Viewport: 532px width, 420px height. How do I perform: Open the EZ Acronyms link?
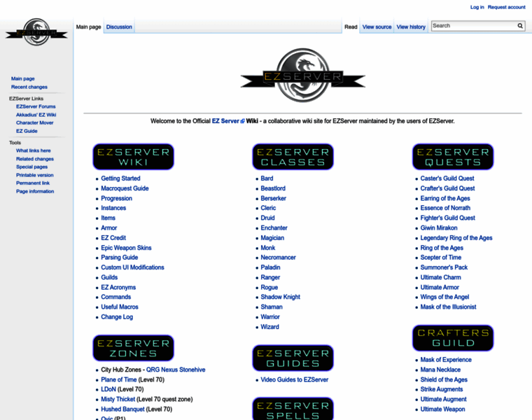118,288
